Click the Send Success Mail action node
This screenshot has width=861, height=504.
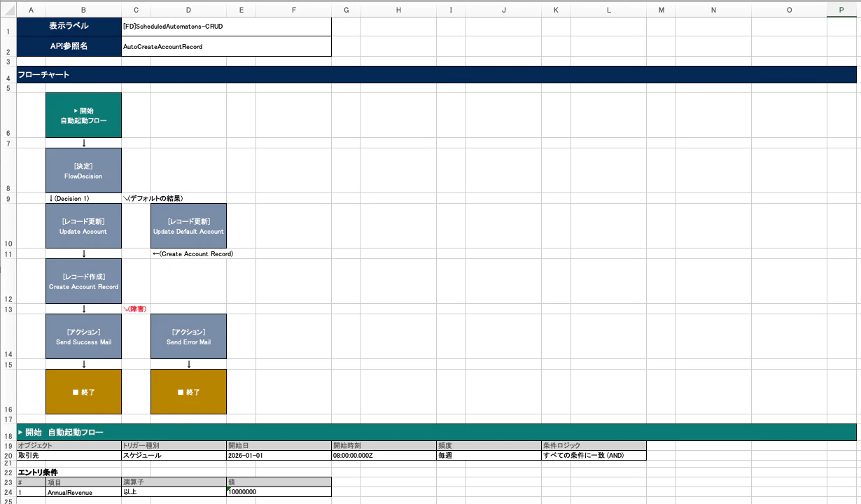[x=83, y=336]
